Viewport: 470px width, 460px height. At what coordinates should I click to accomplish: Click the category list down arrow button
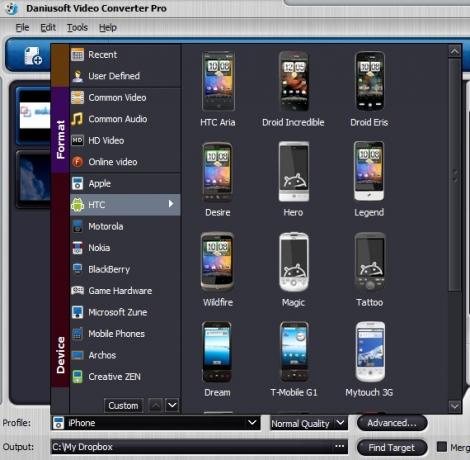pyautogui.click(x=172, y=406)
